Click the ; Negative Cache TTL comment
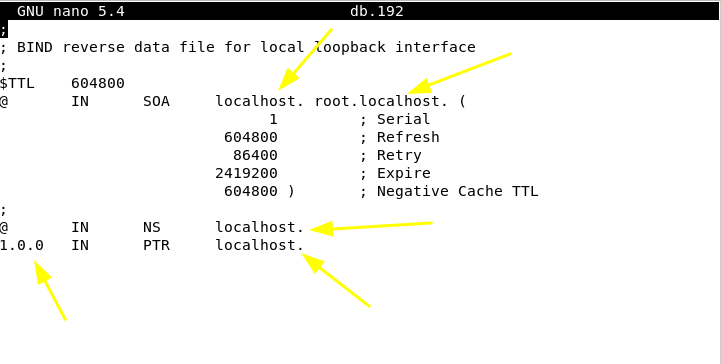This screenshot has width=721, height=364. [449, 191]
